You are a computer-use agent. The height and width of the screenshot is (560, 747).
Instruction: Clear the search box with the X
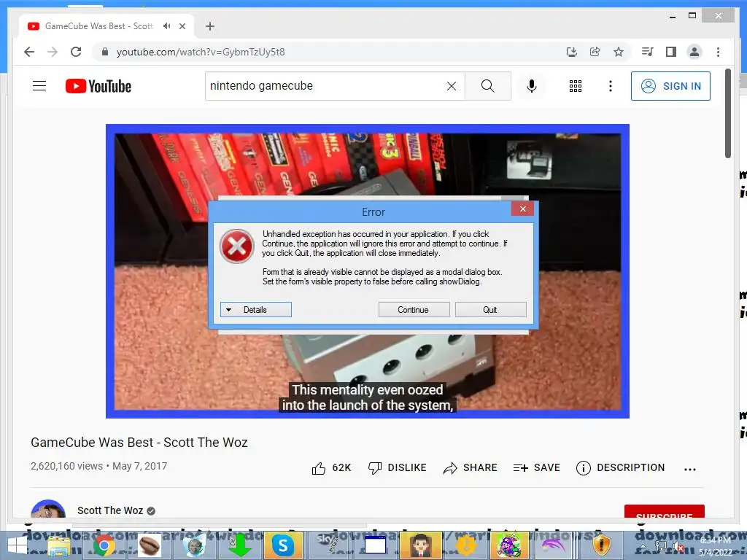[451, 86]
